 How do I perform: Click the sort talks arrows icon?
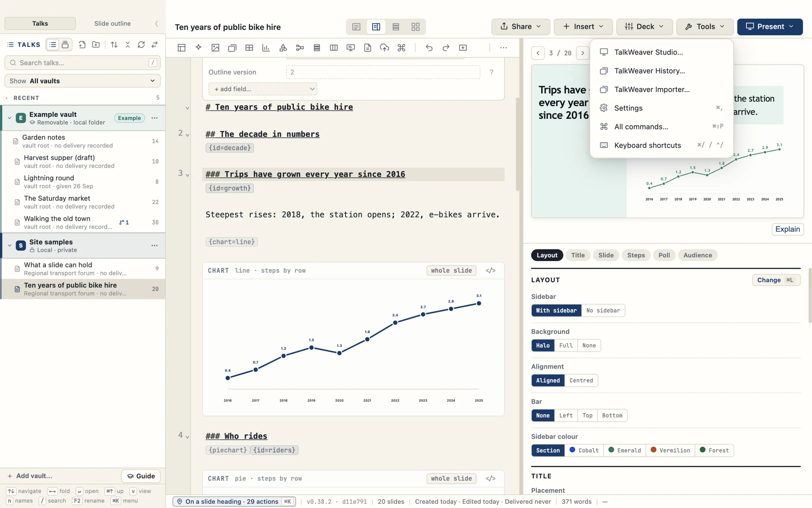pyautogui.click(x=114, y=45)
